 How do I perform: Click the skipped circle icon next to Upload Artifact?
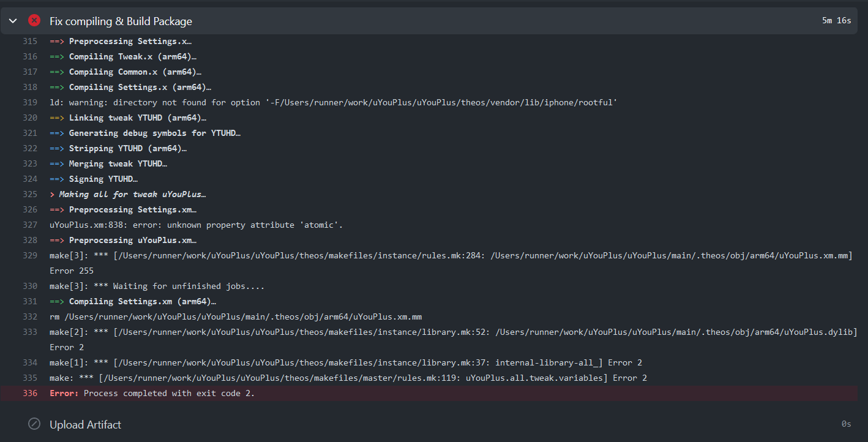click(34, 424)
